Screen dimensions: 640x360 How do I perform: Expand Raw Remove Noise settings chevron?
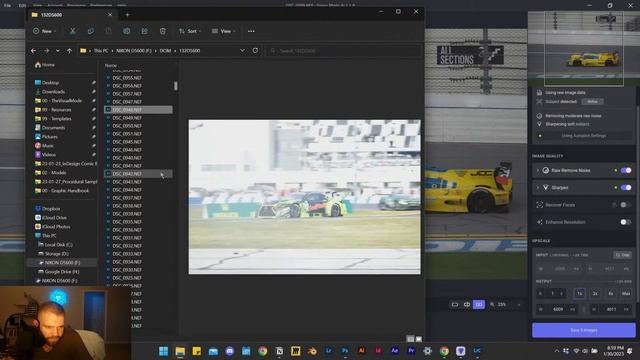tap(538, 170)
